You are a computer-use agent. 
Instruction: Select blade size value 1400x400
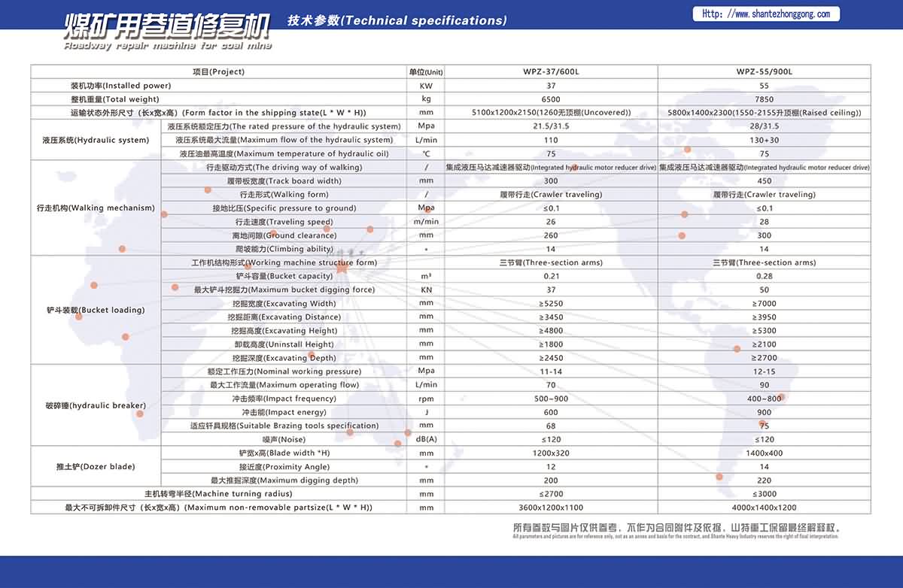pyautogui.click(x=764, y=453)
